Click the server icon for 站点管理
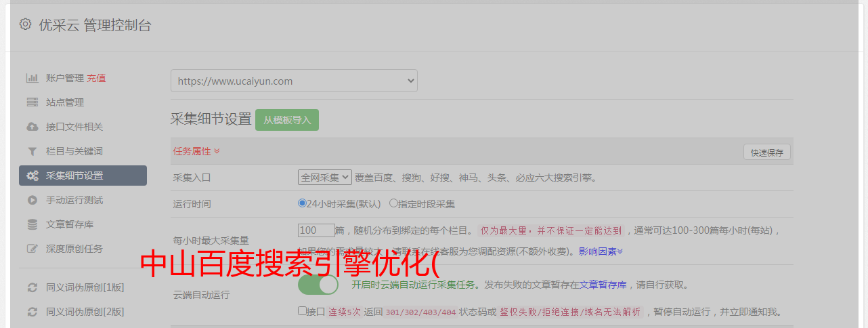The height and width of the screenshot is (328, 868). point(32,102)
